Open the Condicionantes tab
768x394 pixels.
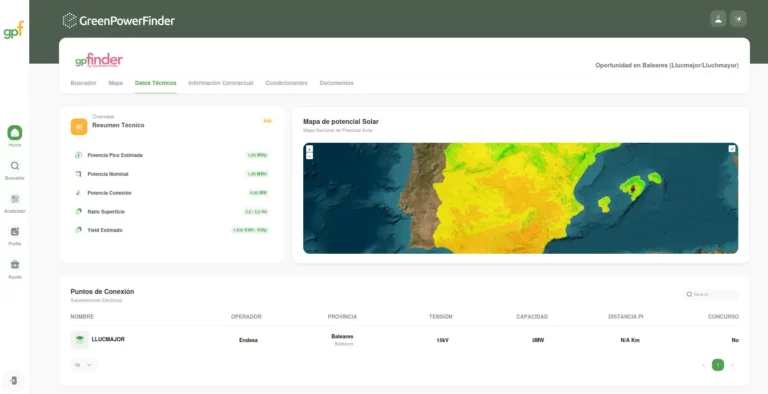(287, 83)
